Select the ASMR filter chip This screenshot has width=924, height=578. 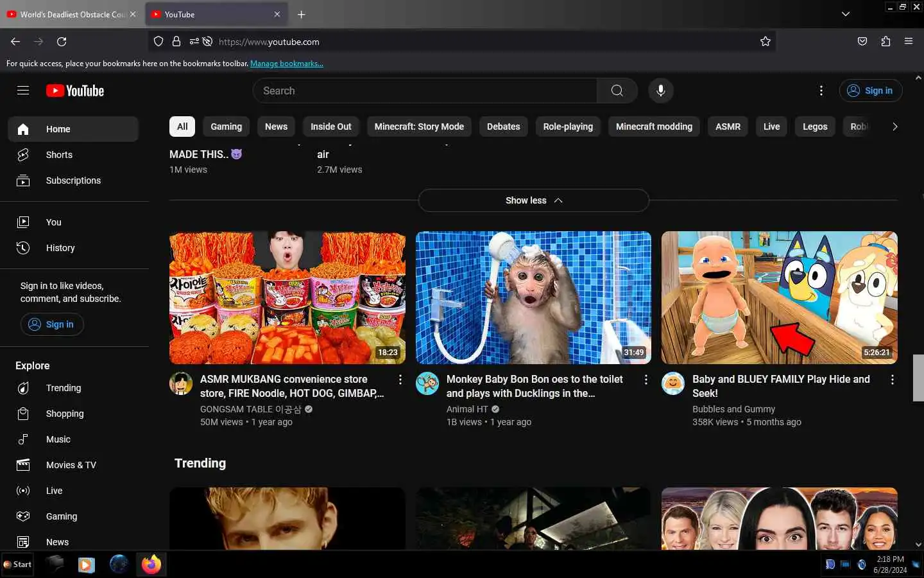tap(728, 127)
